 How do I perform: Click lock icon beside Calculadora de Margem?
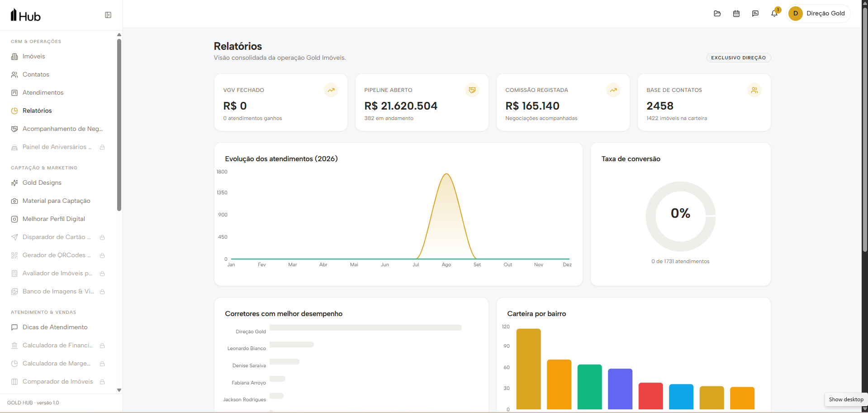pyautogui.click(x=102, y=364)
